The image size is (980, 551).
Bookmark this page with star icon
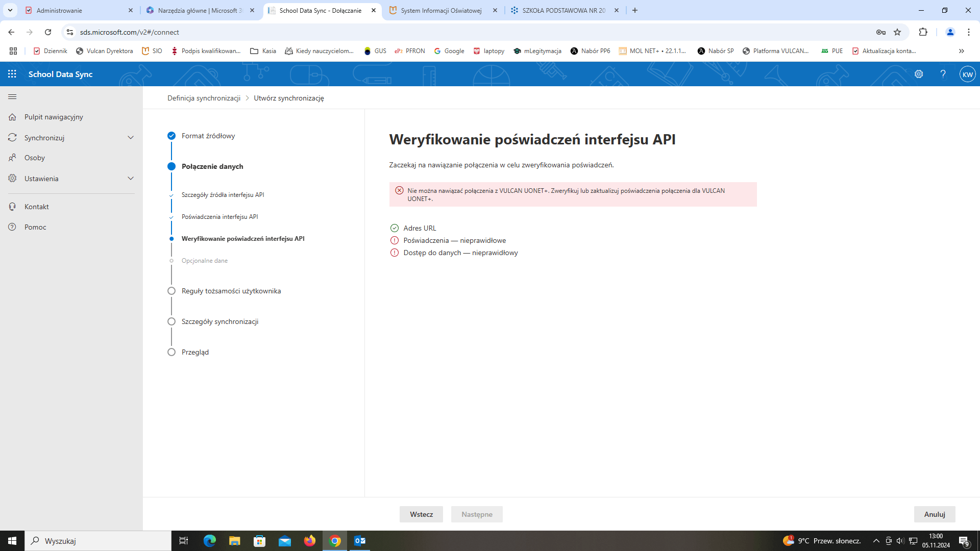(x=897, y=32)
